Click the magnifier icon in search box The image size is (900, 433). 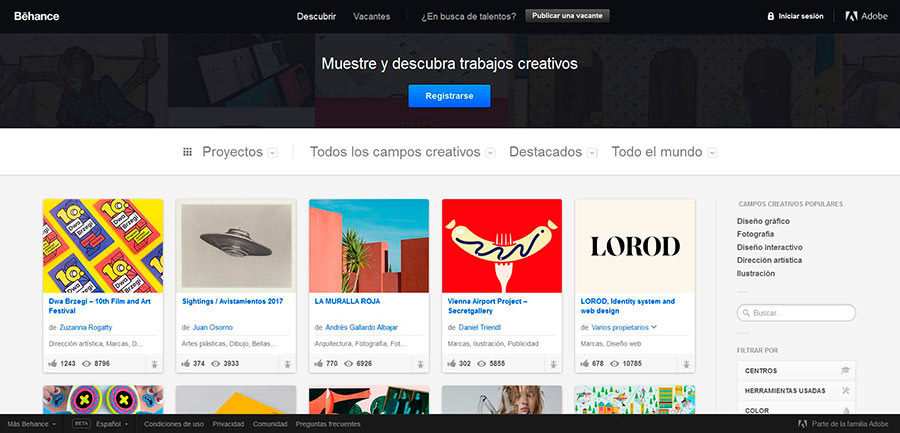point(746,313)
